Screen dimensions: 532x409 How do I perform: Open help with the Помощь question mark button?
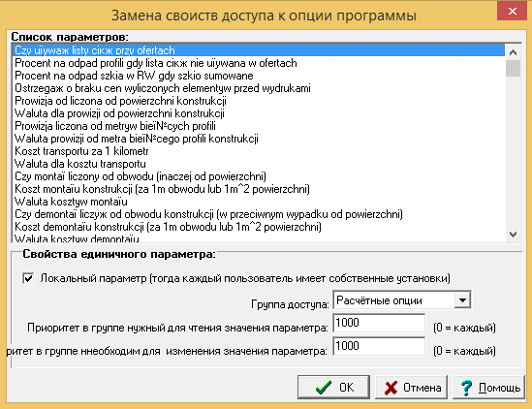click(489, 387)
